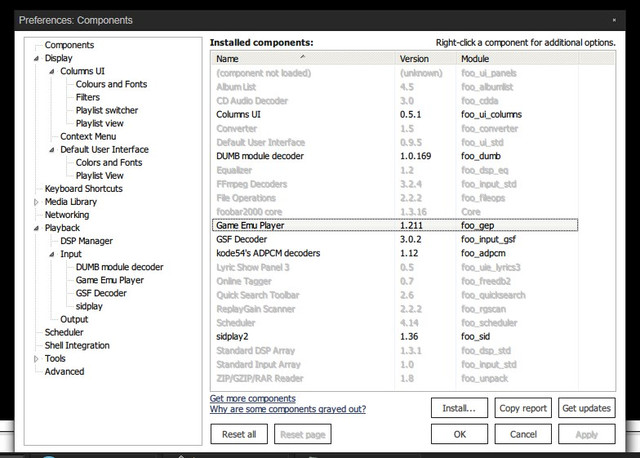This screenshot has width=640, height=458.
Task: Select the (component not loaded) row
Action: coord(395,73)
